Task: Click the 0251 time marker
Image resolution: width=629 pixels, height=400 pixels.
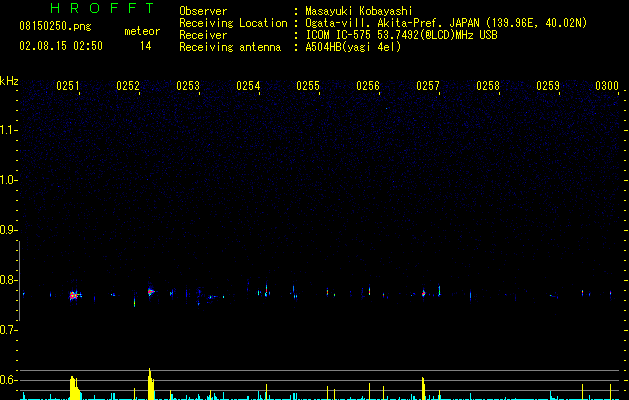Action: tap(68, 86)
